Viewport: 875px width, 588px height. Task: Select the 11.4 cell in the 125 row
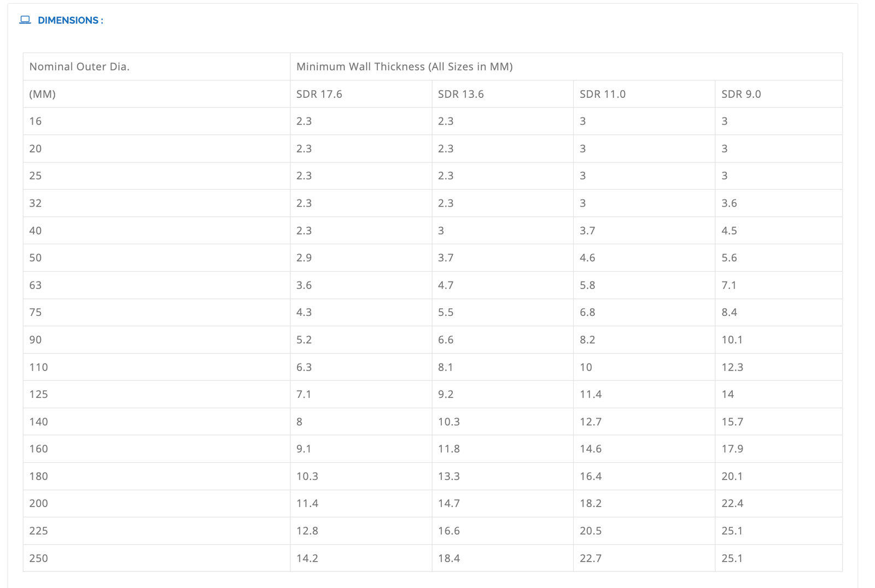[591, 395]
